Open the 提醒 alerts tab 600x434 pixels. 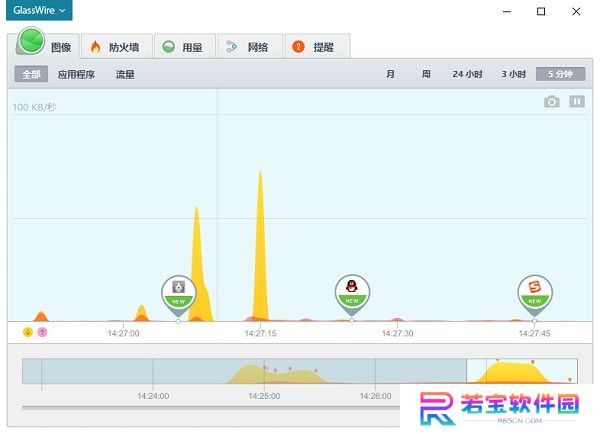tap(317, 46)
